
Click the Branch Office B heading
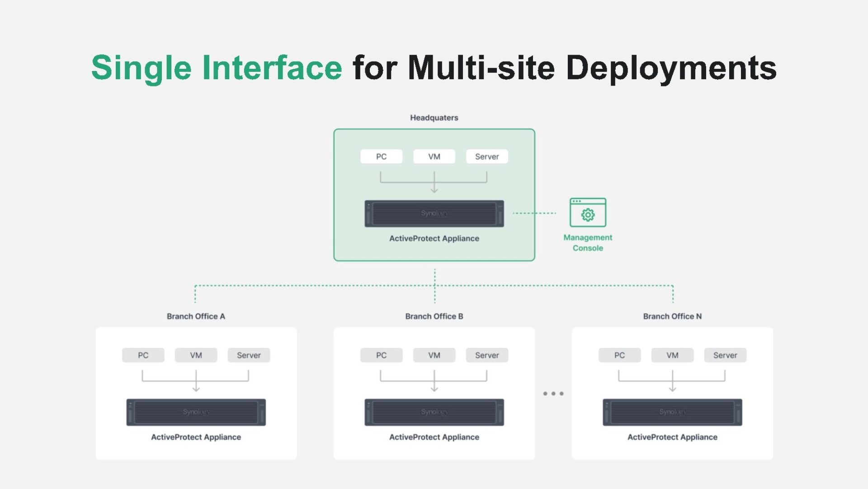(434, 316)
